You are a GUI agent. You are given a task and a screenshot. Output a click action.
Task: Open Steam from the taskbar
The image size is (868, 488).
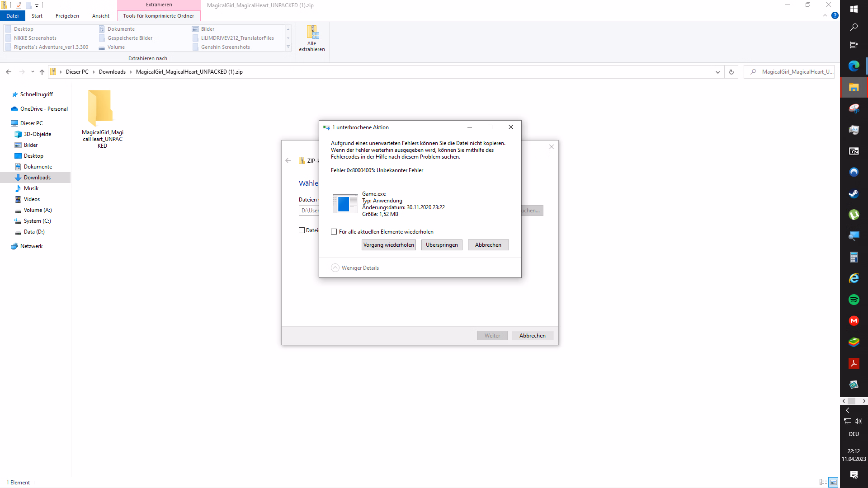click(x=854, y=194)
